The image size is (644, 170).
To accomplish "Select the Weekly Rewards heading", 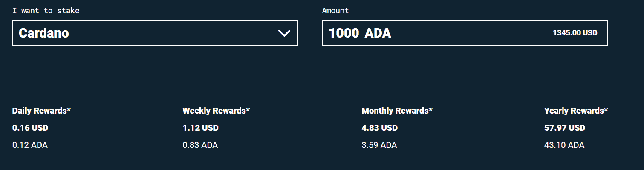I will tap(216, 111).
